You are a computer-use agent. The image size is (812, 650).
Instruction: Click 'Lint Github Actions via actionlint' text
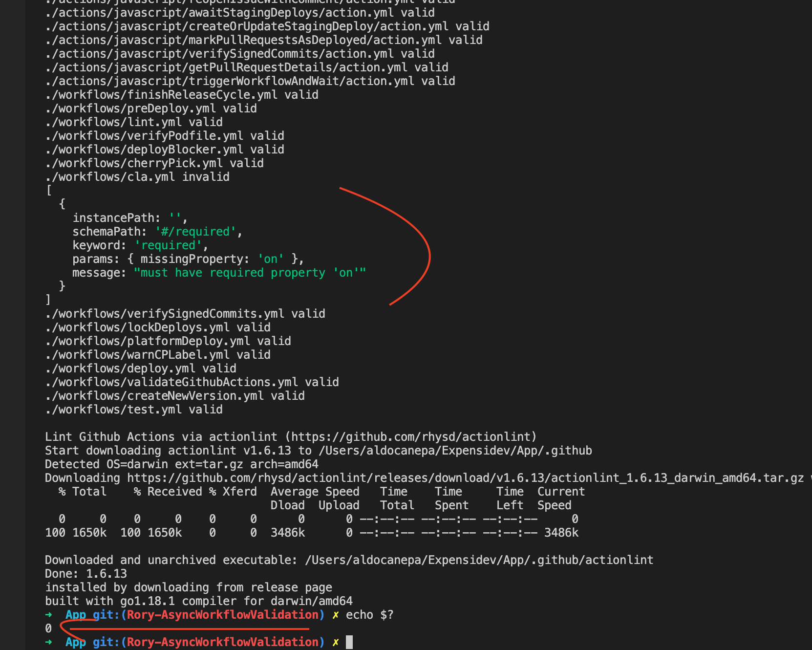point(161,437)
